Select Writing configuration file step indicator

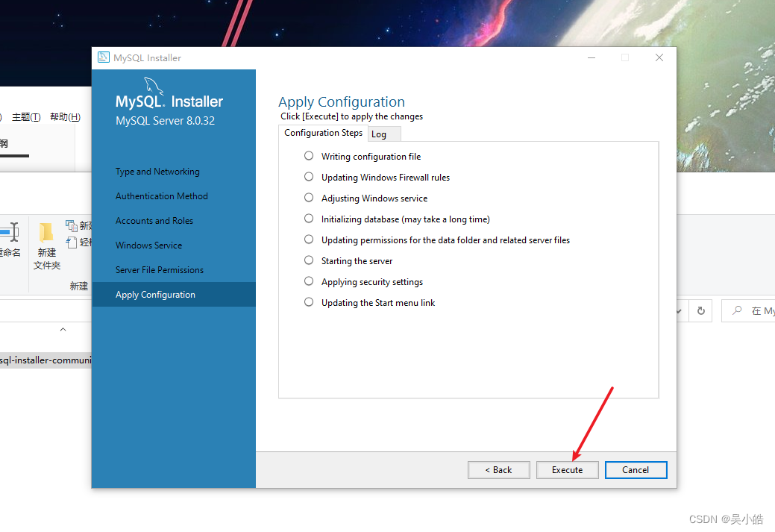(x=308, y=156)
